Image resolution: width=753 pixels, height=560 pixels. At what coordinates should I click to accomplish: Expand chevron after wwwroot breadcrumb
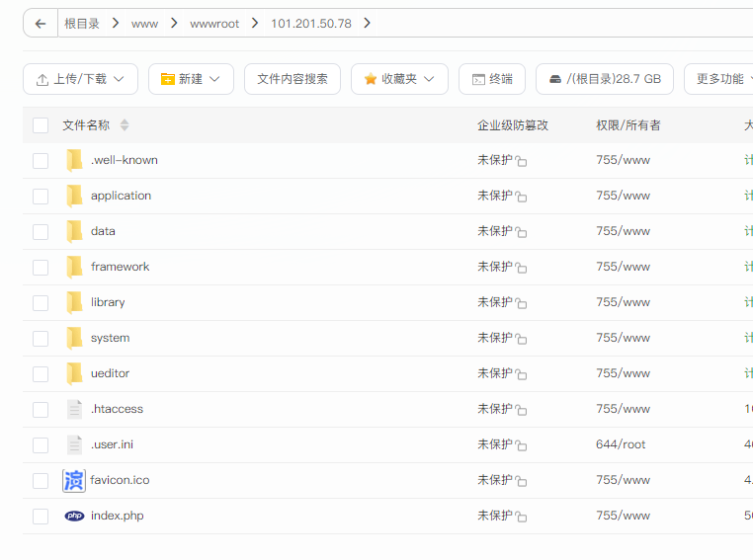pyautogui.click(x=255, y=23)
